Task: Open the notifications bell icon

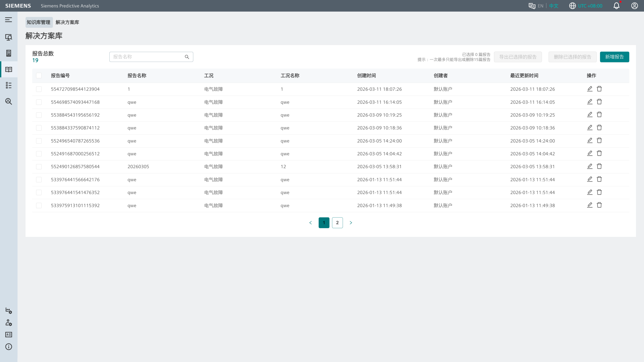Action: (616, 6)
